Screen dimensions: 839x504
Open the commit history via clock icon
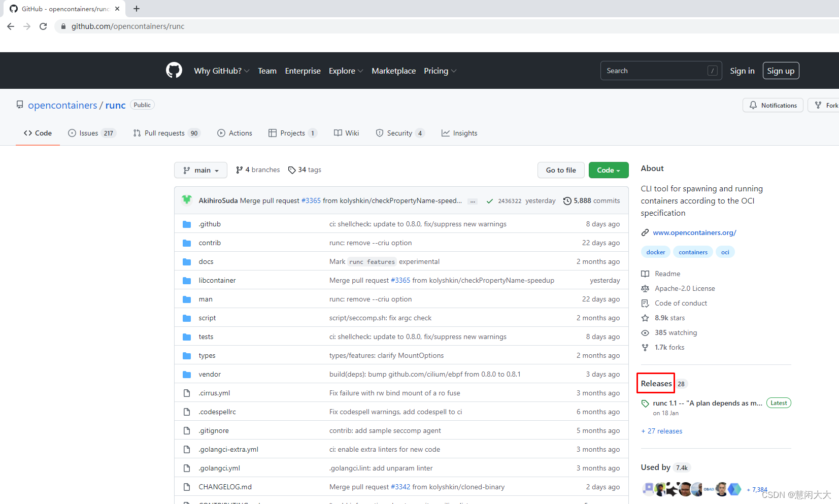pos(567,200)
